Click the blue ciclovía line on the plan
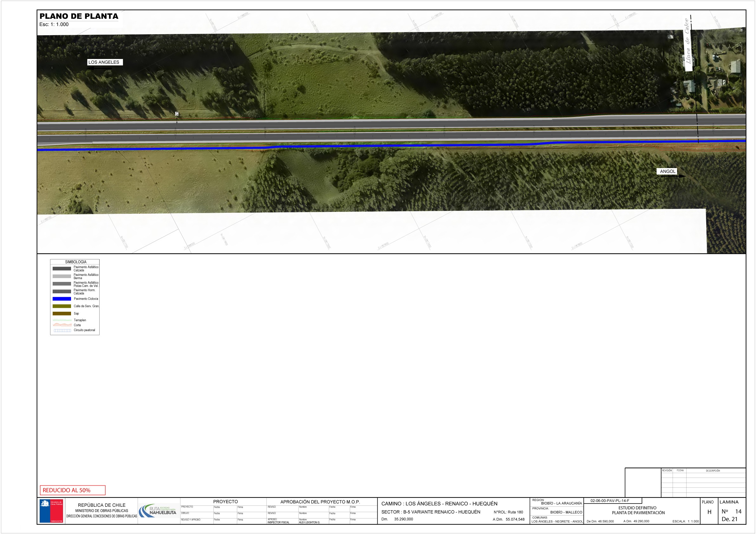This screenshot has width=756, height=534. pos(392,145)
